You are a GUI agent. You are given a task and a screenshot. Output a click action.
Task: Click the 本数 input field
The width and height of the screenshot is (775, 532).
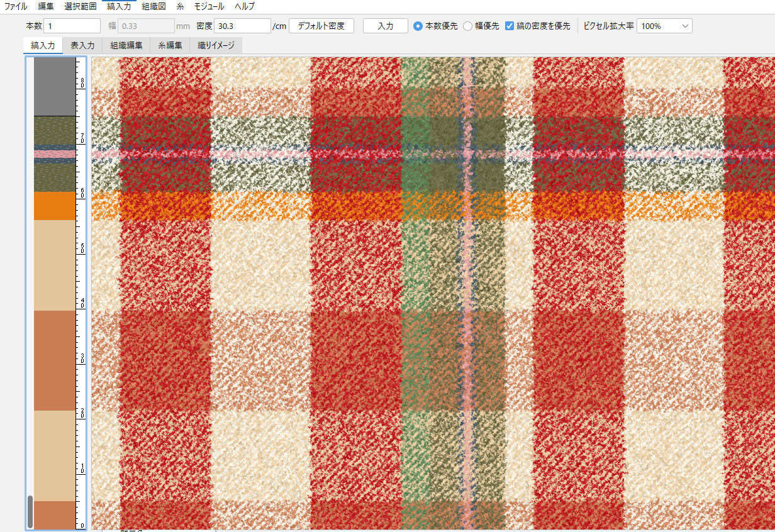(72, 26)
